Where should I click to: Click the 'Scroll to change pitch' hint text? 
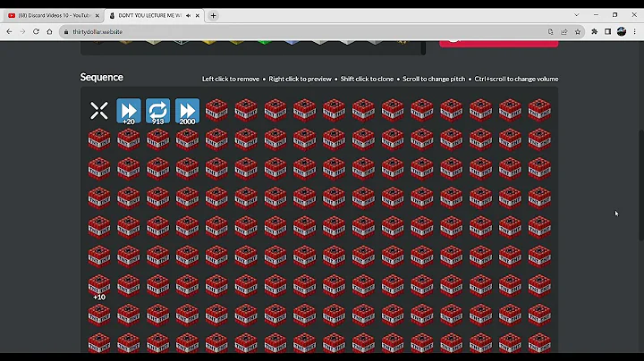(x=434, y=79)
